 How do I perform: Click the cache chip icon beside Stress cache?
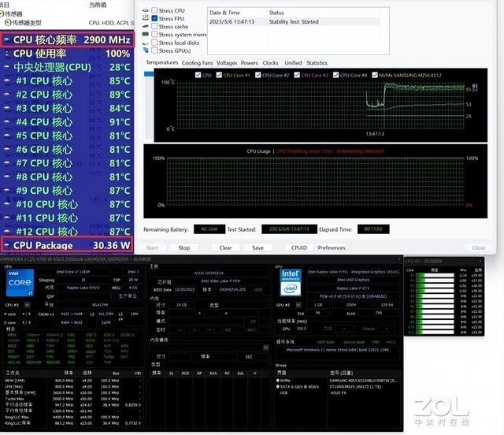146,26
